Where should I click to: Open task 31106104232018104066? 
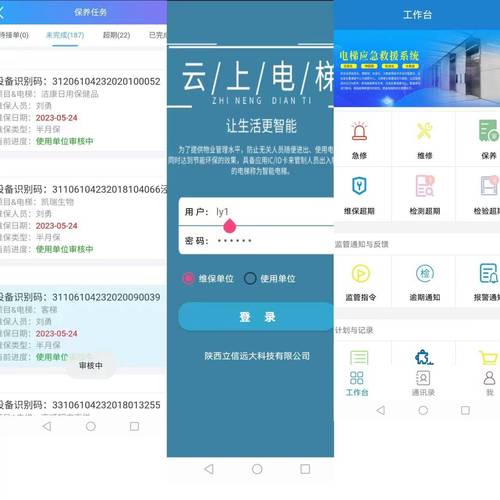(83, 218)
